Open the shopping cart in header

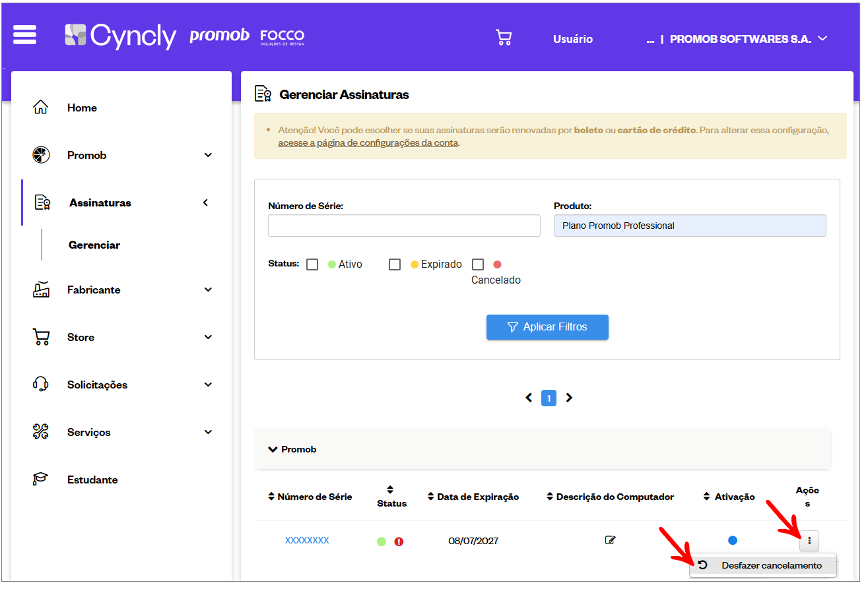(504, 38)
